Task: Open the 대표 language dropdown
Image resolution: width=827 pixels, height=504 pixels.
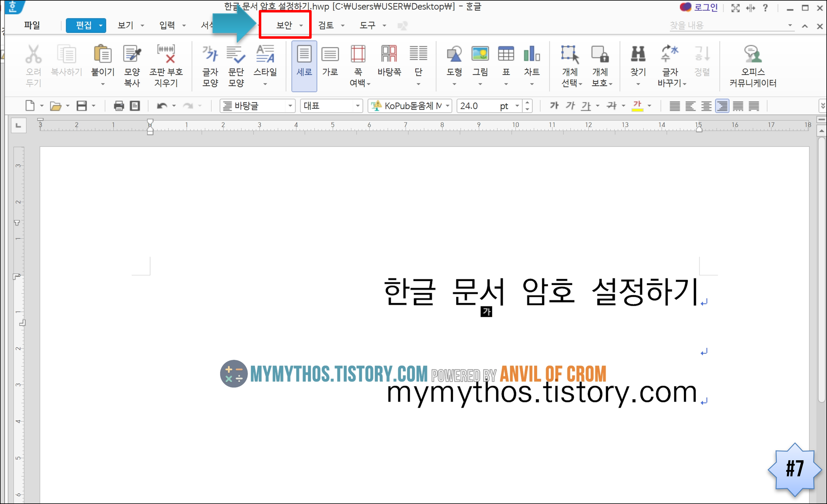Action: [x=357, y=106]
